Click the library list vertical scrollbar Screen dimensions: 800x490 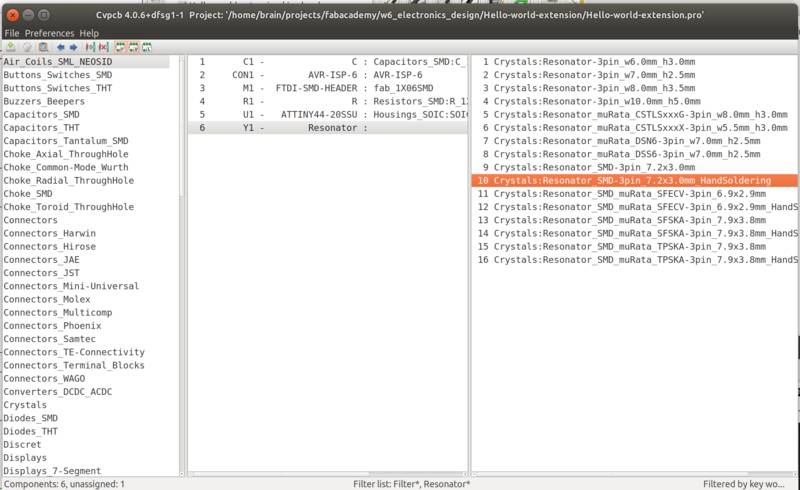pos(182,265)
